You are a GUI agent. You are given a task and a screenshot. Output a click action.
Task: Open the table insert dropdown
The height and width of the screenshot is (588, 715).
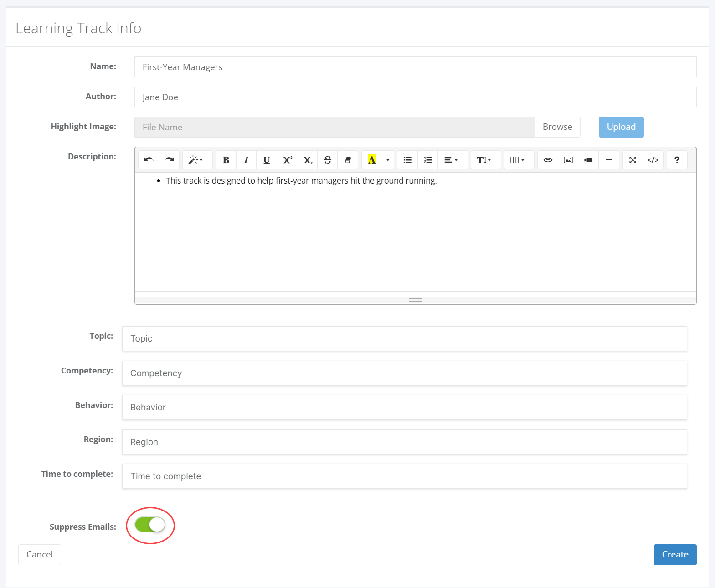(518, 160)
